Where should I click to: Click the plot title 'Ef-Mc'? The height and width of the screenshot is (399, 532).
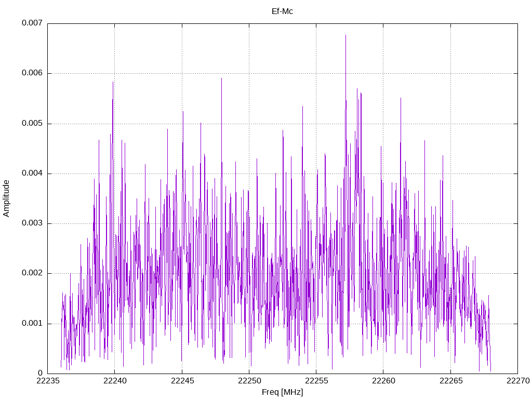282,11
